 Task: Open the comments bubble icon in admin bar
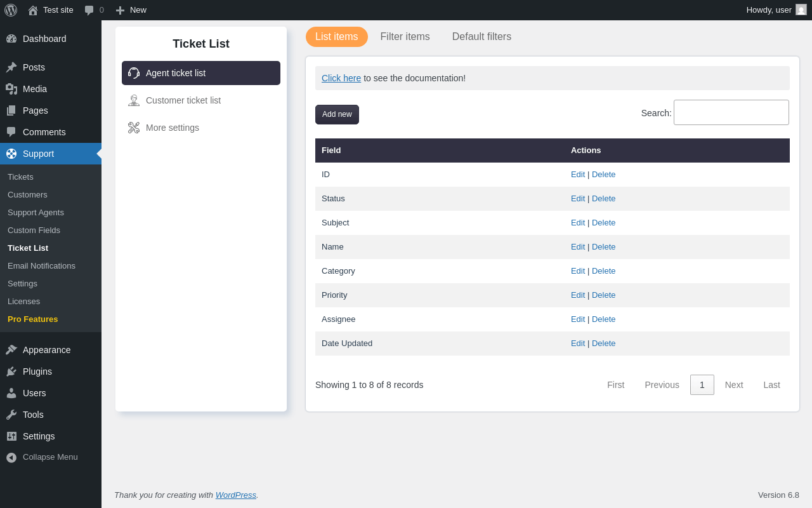(89, 10)
